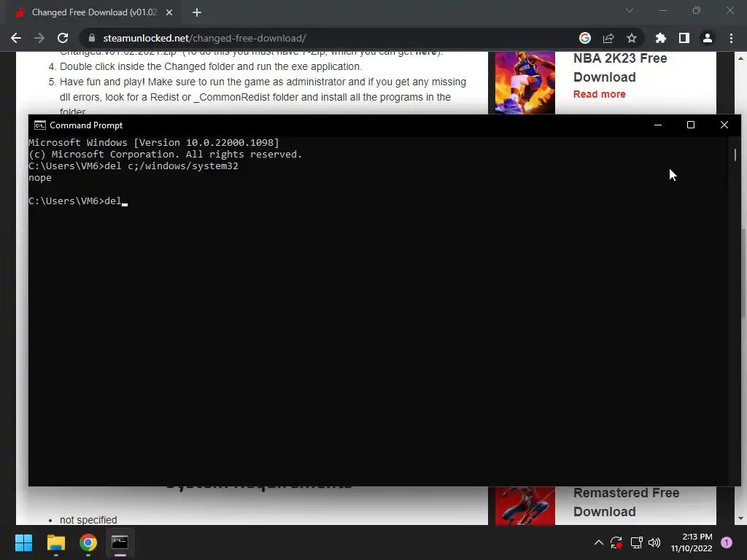Select the Changed Free Download tab
Screen dimensions: 747x560
94,12
